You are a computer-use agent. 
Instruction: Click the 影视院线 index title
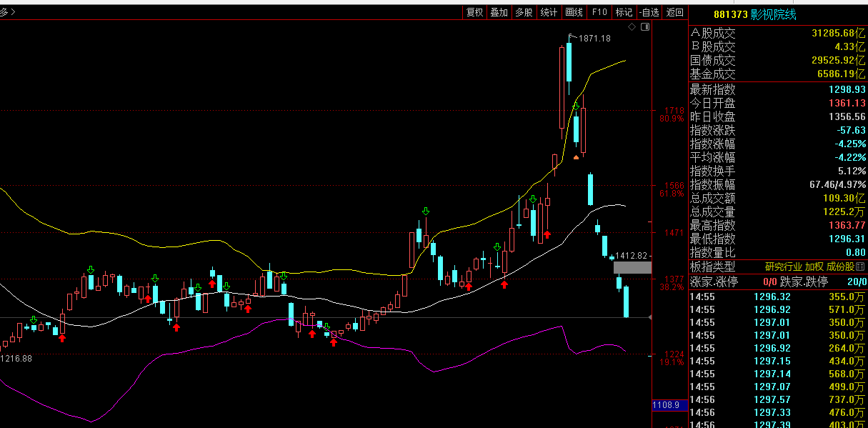(773, 15)
